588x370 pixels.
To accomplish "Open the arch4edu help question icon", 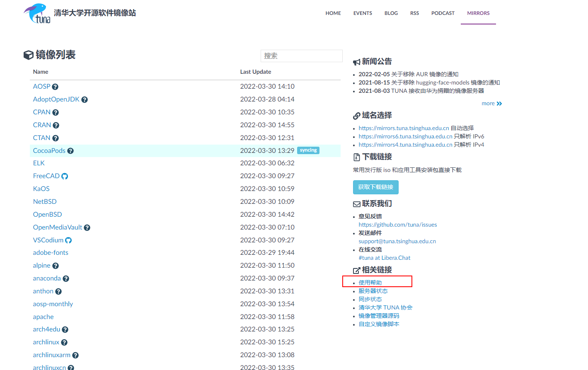I will tap(65, 330).
